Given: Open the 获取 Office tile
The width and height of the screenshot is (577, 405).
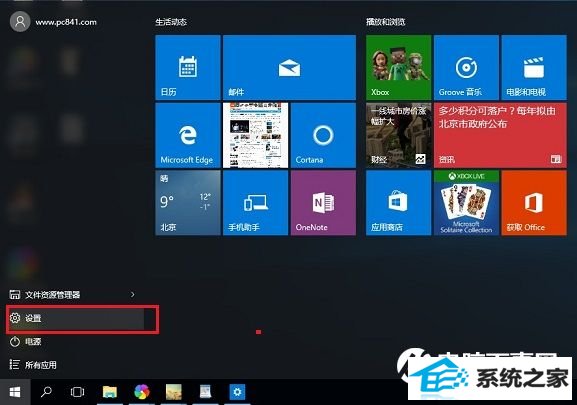Looking at the screenshot, I should pyautogui.click(x=534, y=203).
